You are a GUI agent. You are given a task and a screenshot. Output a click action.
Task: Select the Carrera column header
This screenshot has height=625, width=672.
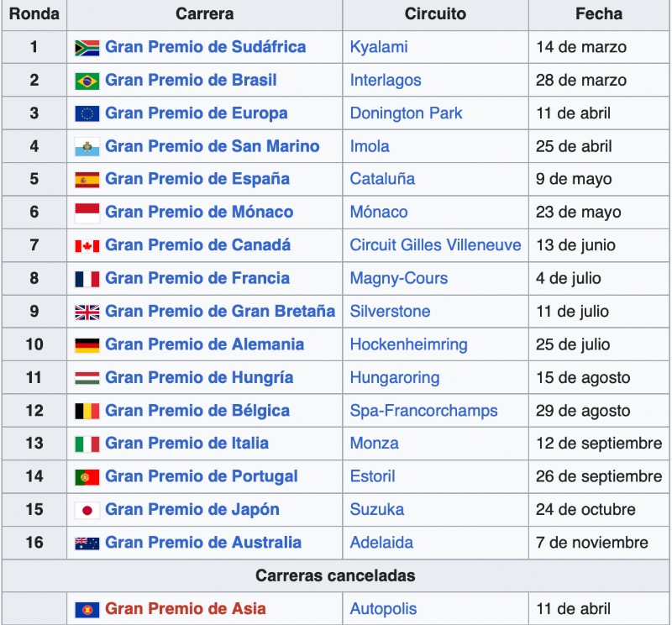[x=204, y=13]
